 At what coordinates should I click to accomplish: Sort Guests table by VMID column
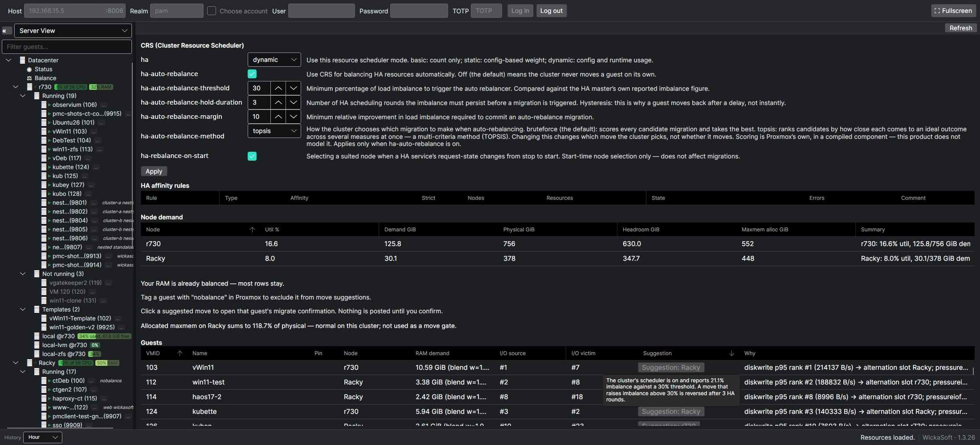(x=164, y=353)
